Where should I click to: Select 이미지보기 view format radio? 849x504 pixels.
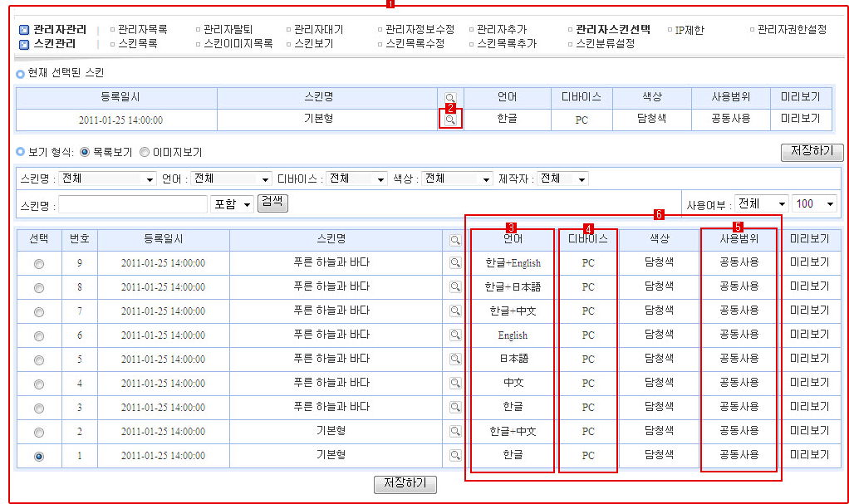tap(145, 153)
